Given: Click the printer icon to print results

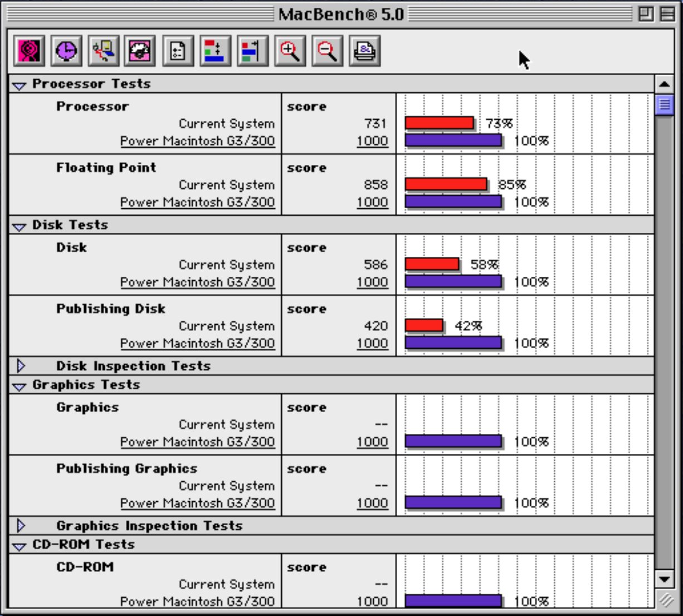Looking at the screenshot, I should [x=365, y=51].
